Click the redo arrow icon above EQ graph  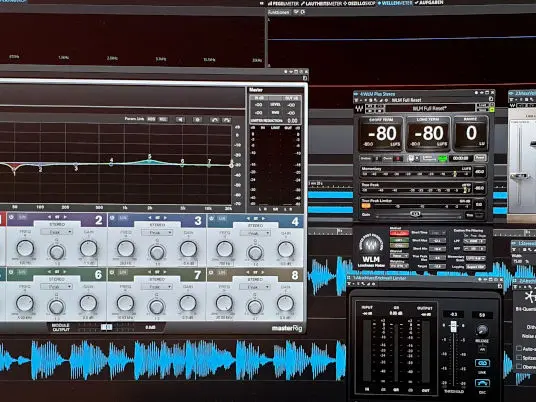(x=226, y=120)
